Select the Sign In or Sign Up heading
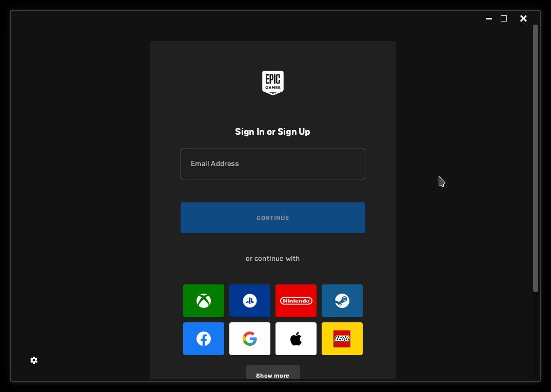551x392 pixels. (272, 132)
